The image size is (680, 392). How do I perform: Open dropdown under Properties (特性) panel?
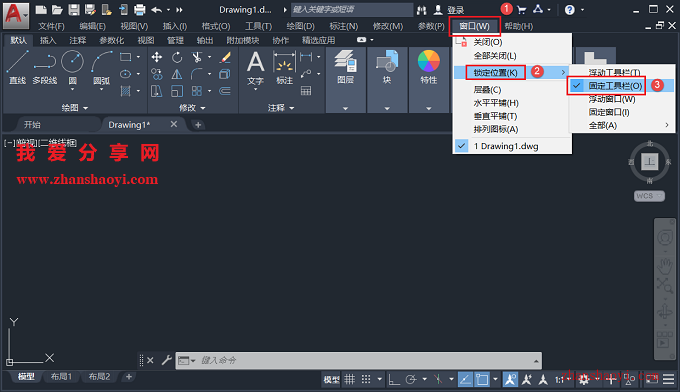[428, 108]
